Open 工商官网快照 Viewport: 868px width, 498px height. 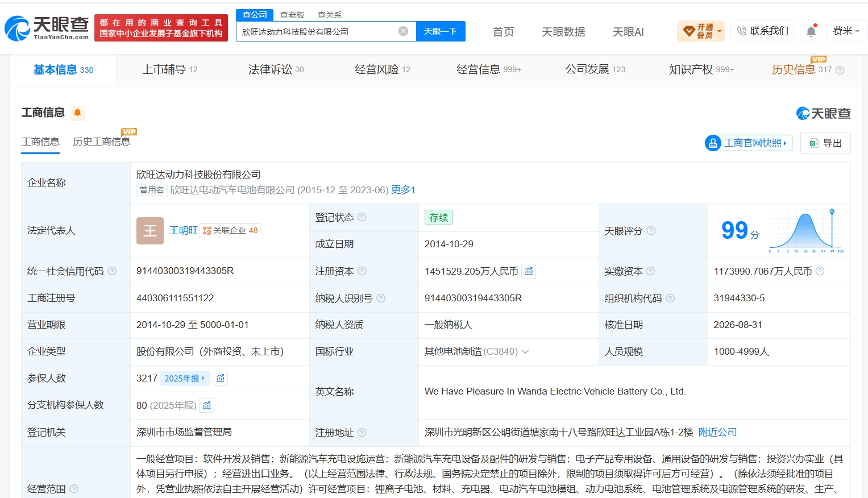[x=748, y=143]
